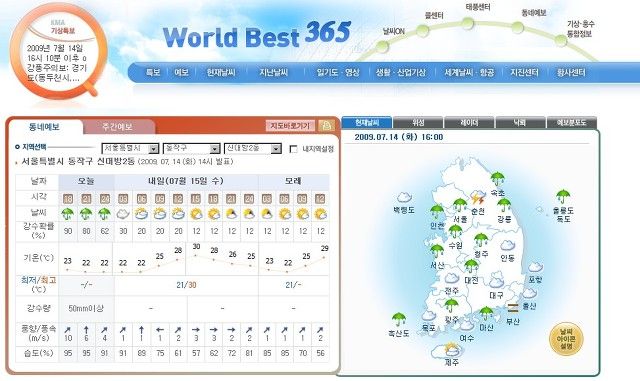640x381 pixels.
Task: Open the 신대방2동 neighborhood dropdown
Action: pyautogui.click(x=253, y=148)
